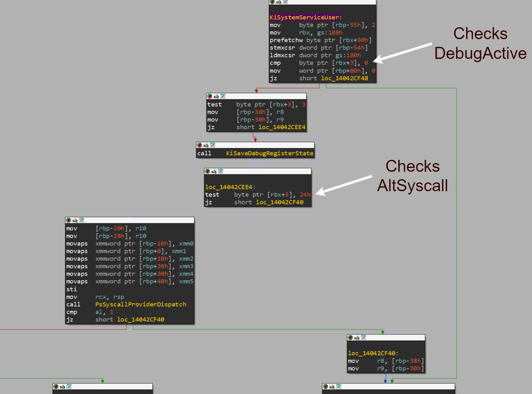The image size is (532, 394).
Task: Select the xmm0 register operand
Action: pyautogui.click(x=186, y=244)
